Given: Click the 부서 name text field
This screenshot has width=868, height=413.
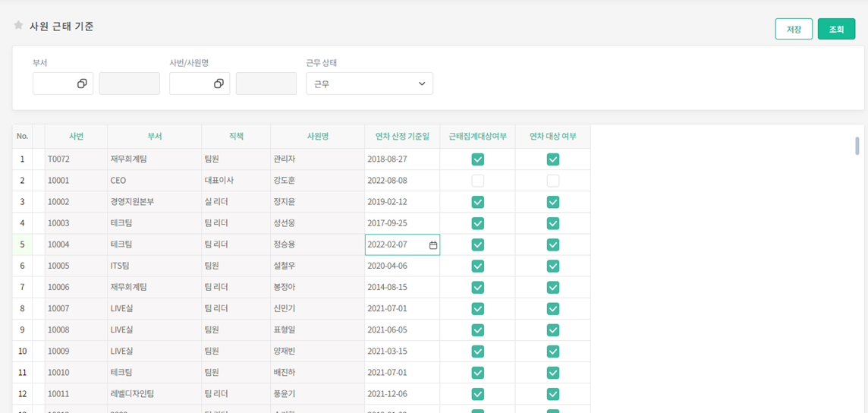Looking at the screenshot, I should click(x=129, y=84).
